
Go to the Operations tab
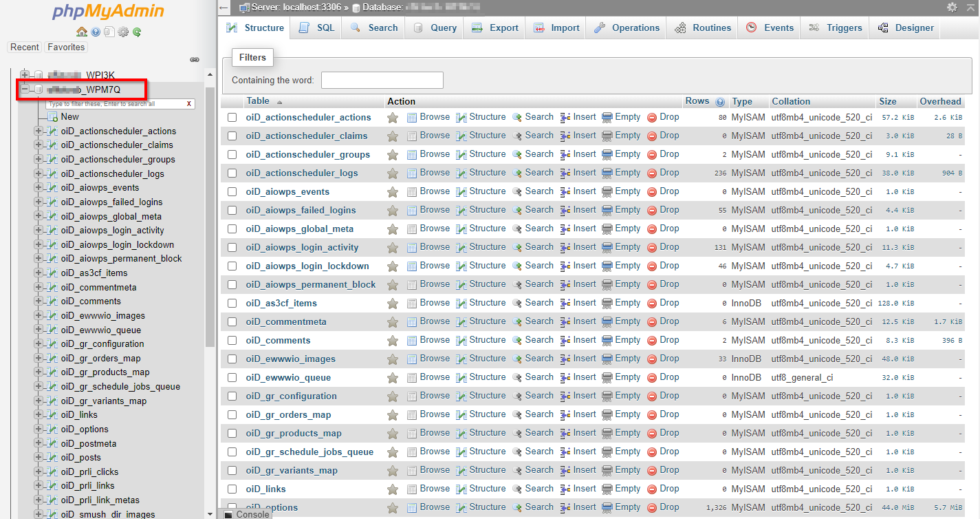click(627, 28)
